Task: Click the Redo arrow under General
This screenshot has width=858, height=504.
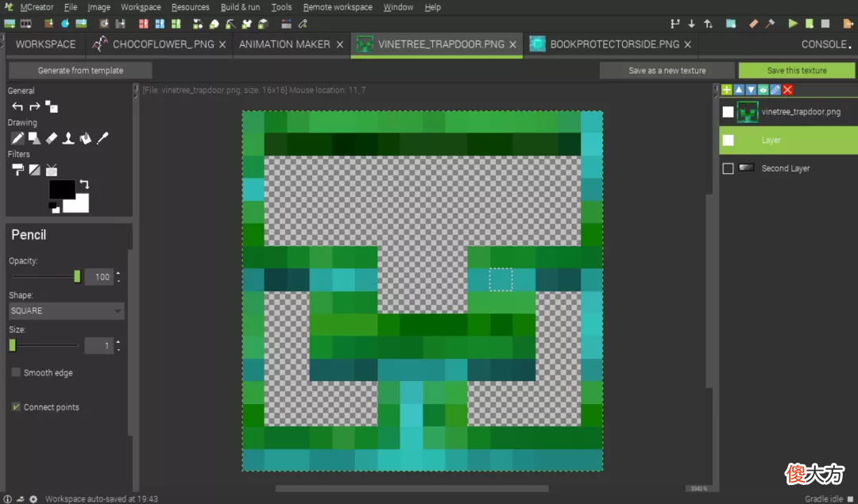Action: [34, 106]
